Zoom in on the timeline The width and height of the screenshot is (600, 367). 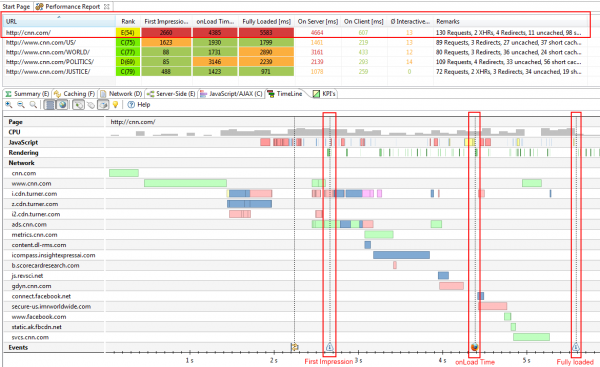coord(8,104)
